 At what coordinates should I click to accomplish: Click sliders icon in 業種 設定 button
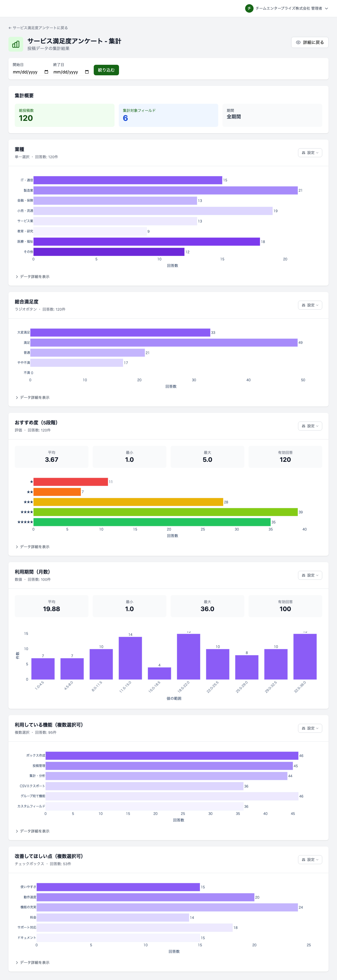click(304, 153)
